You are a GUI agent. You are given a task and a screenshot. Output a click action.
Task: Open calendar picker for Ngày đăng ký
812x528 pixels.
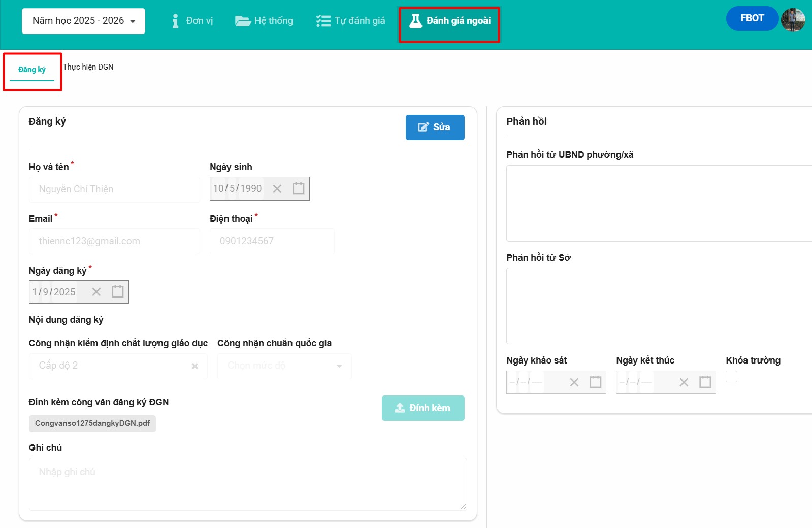point(117,292)
